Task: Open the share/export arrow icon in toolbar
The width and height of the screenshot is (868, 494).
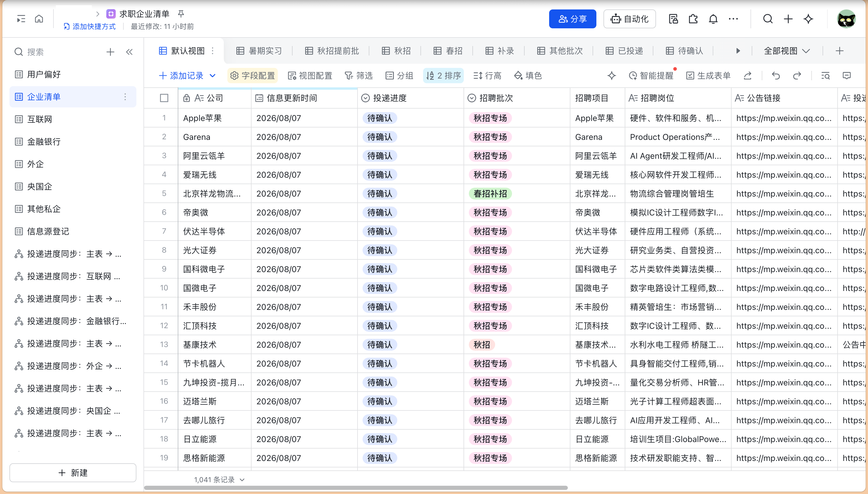Action: point(748,76)
